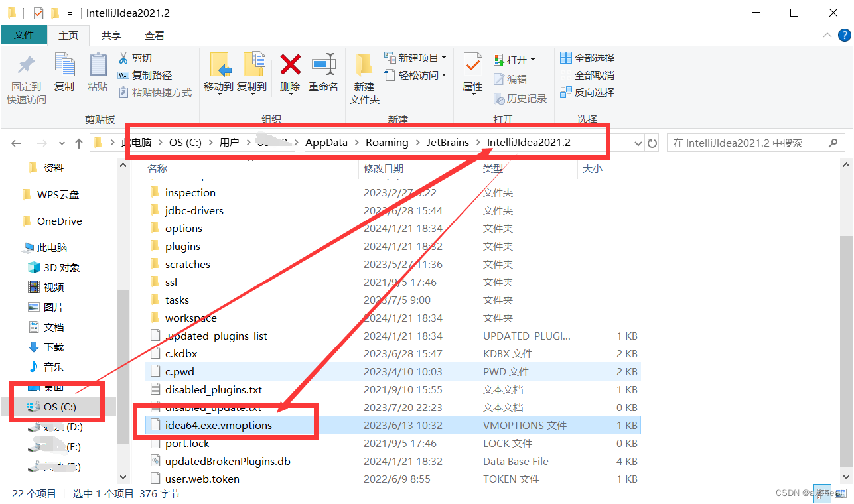Sort by Type (类型) column header
Image resolution: width=854 pixels, height=504 pixels.
tap(493, 169)
